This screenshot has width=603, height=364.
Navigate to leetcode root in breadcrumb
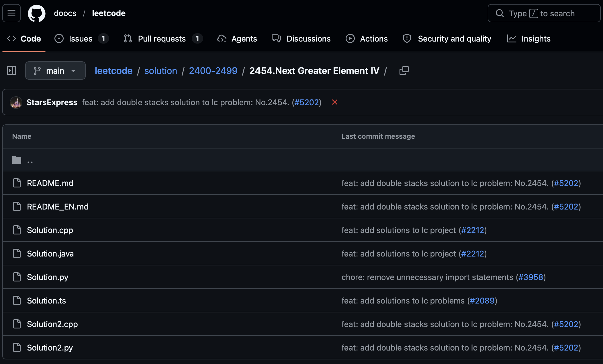(x=113, y=71)
